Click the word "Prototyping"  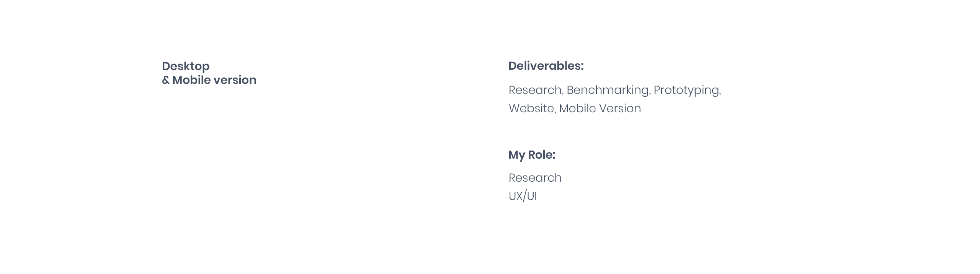(686, 90)
